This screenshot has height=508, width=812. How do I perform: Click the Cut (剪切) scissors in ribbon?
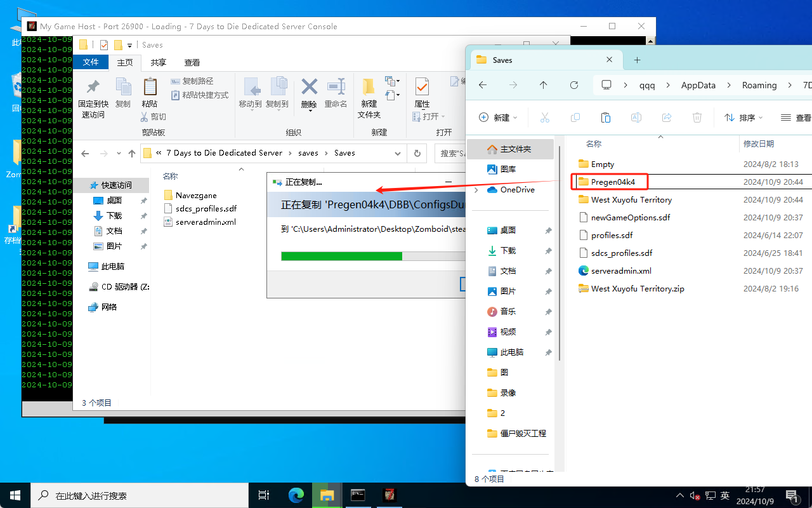pos(154,117)
